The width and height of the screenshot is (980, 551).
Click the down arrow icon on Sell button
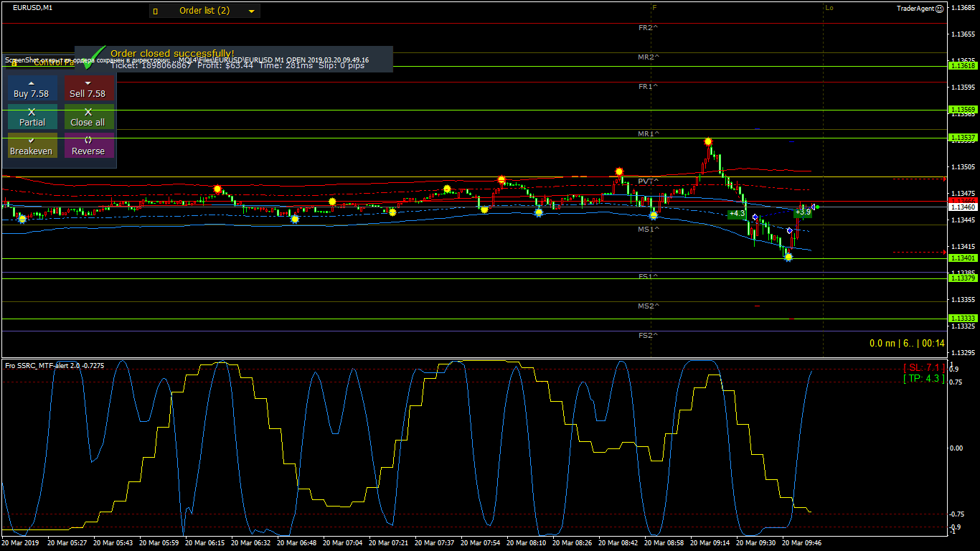coord(88,83)
